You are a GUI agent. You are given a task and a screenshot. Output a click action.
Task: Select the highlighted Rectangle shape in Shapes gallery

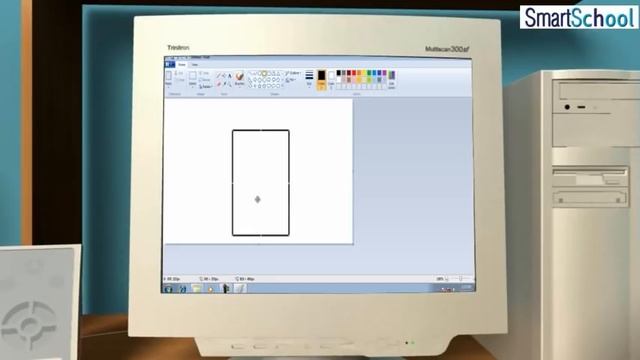pos(264,73)
